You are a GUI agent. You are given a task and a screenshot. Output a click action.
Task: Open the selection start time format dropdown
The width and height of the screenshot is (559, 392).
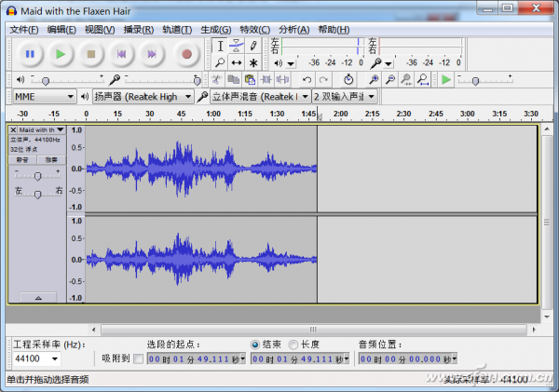[x=243, y=358]
